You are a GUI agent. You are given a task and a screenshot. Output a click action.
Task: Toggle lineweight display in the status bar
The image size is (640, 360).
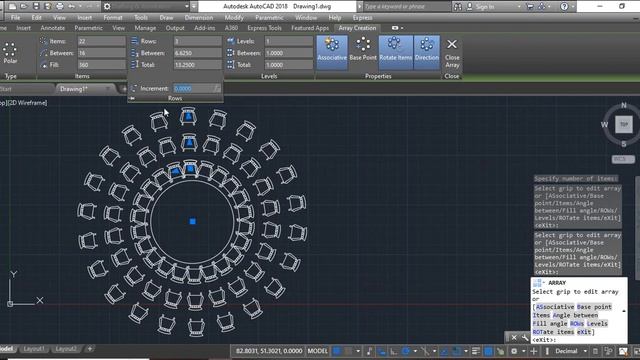pos(476,351)
